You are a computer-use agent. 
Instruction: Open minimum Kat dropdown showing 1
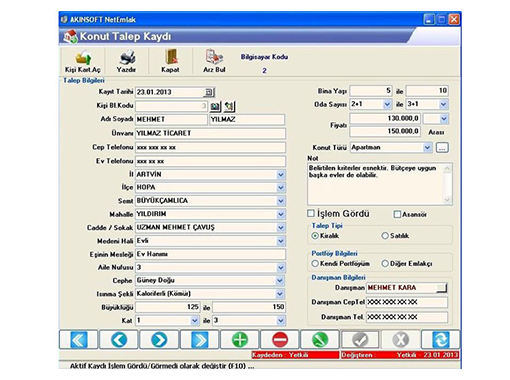195,321
